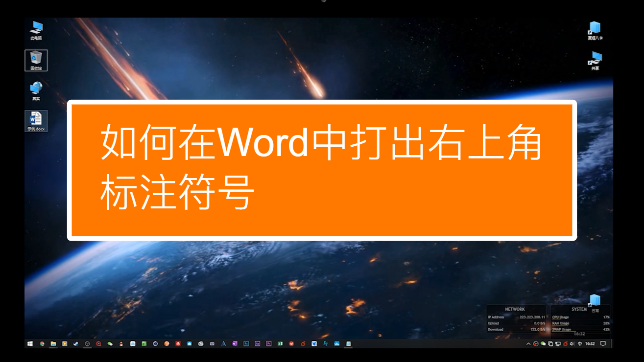Open the red swirl tray icon
644x362 pixels.
565,344
